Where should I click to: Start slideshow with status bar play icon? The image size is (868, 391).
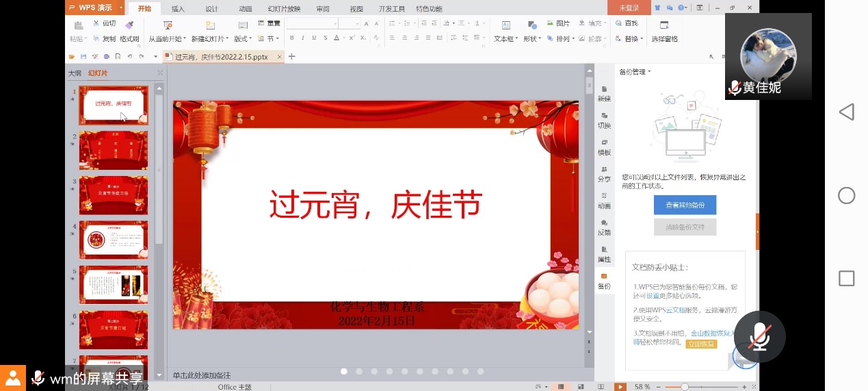click(x=620, y=387)
